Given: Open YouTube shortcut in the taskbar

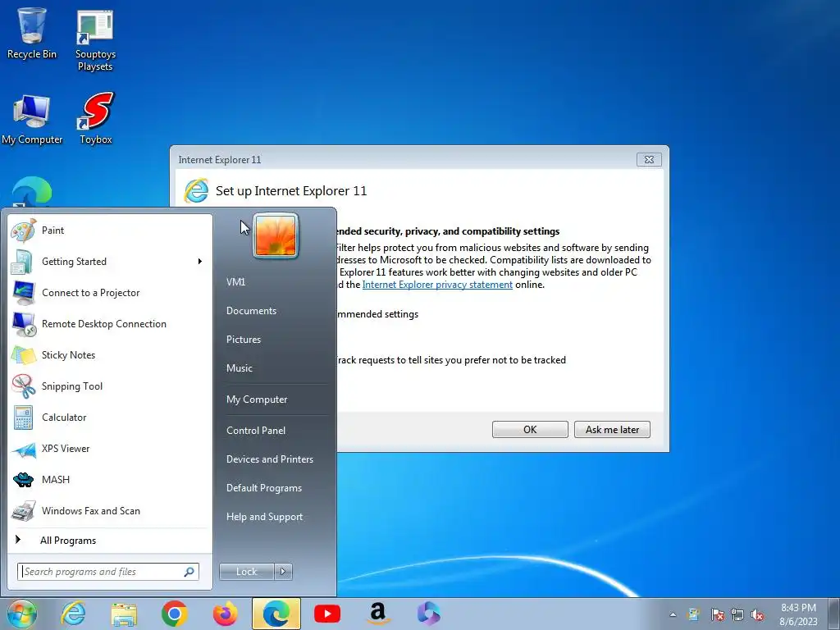Looking at the screenshot, I should coord(327,614).
